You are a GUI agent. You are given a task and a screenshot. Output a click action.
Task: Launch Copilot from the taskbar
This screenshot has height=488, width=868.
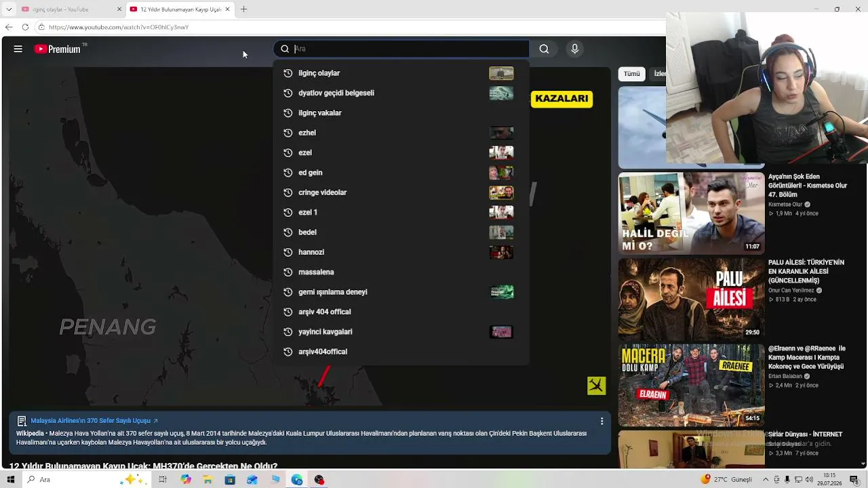coord(186,480)
